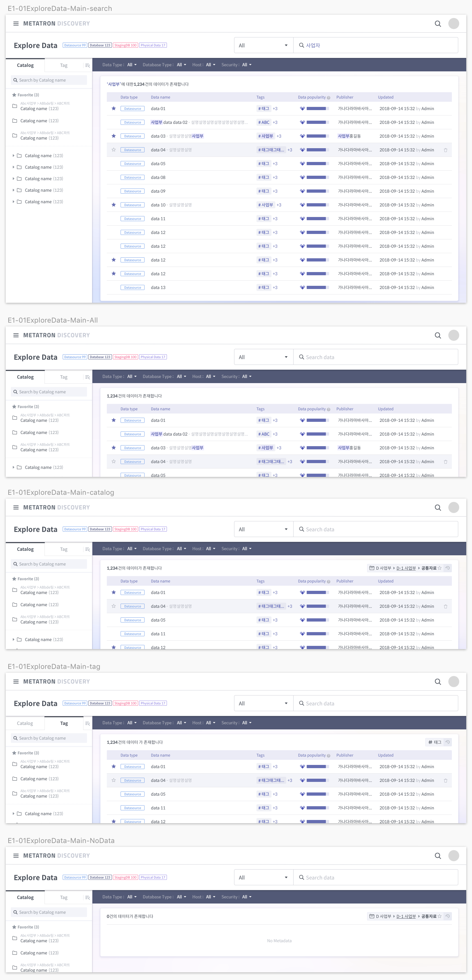Reset breadcrumb filter icon in Main-NoData panel

448,916
